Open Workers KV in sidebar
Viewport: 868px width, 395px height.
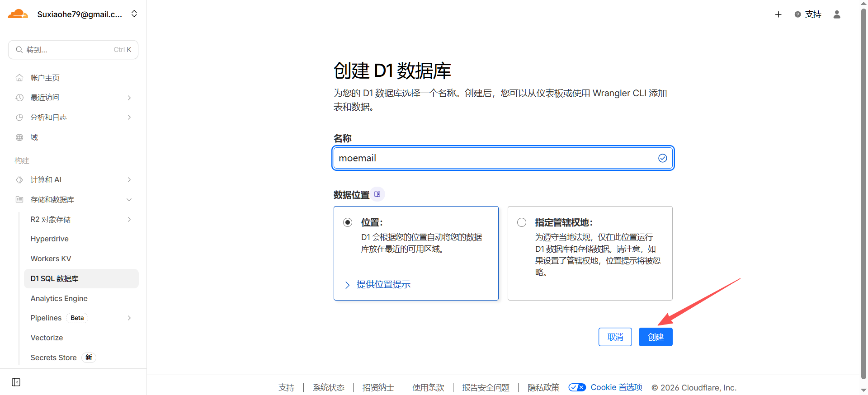coord(51,259)
